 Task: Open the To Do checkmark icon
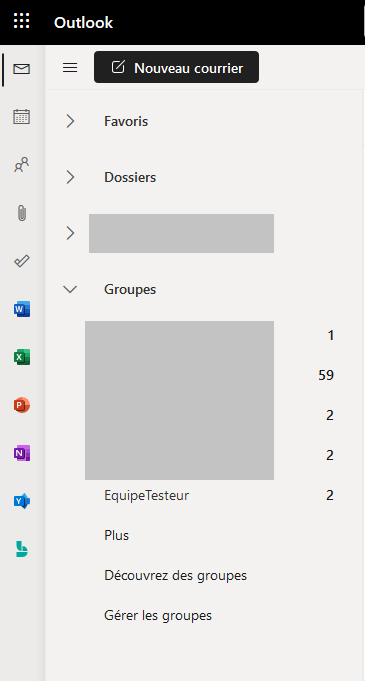(x=21, y=261)
